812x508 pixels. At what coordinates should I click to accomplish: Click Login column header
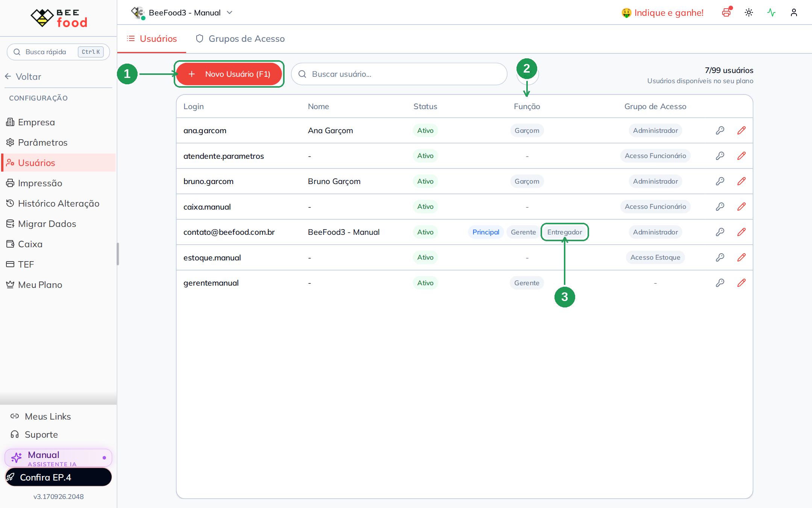tap(194, 106)
